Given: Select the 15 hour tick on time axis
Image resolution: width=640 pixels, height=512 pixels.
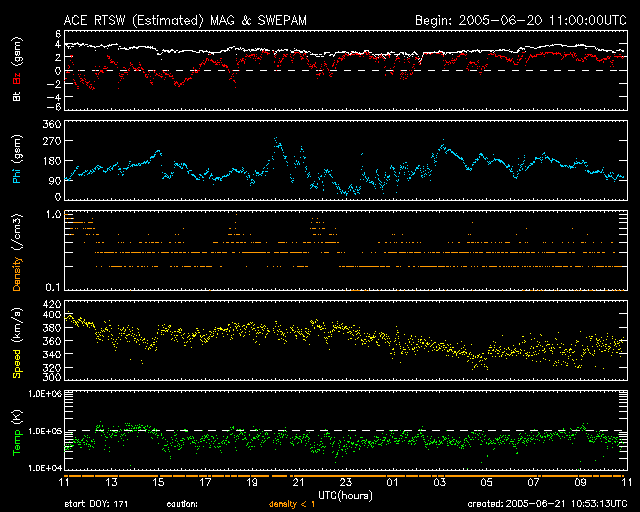Looking at the screenshot, I should (158, 483).
